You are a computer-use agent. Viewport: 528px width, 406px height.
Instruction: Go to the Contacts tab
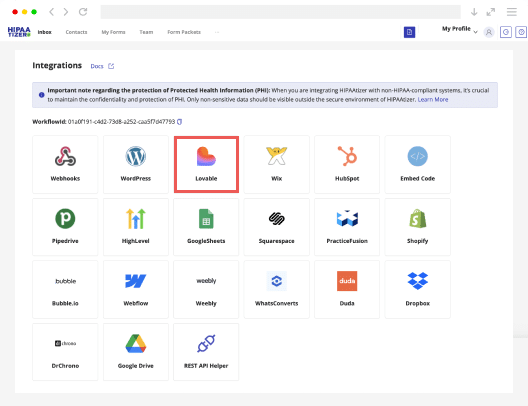pyautogui.click(x=76, y=32)
